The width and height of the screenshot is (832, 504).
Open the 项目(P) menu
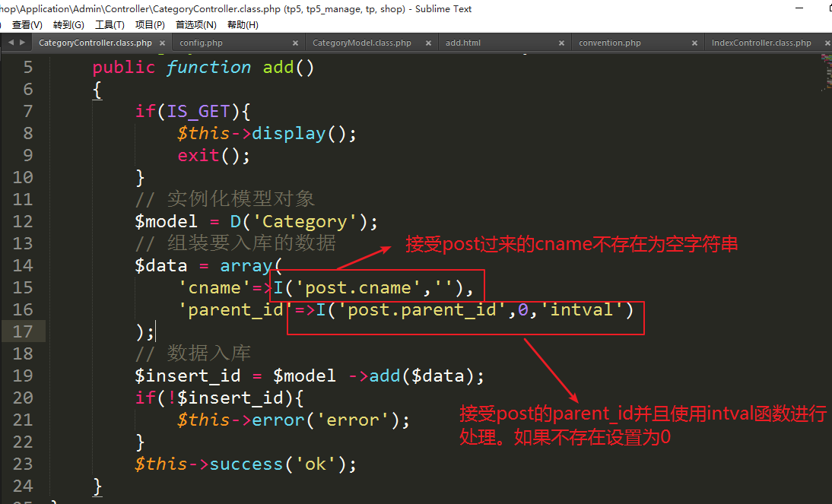click(150, 25)
